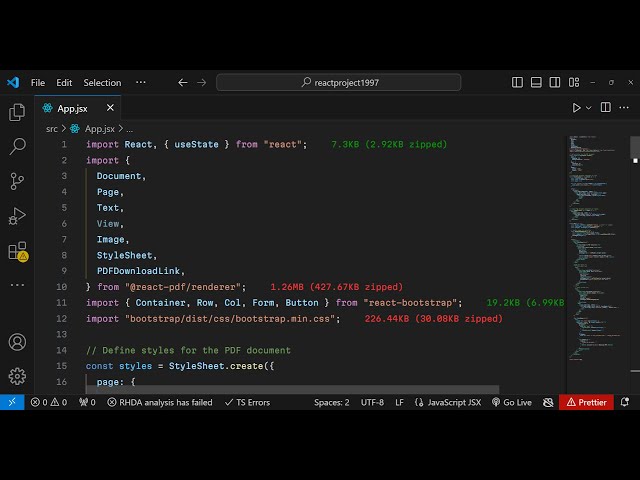Click the minimap code overview

pos(598,250)
